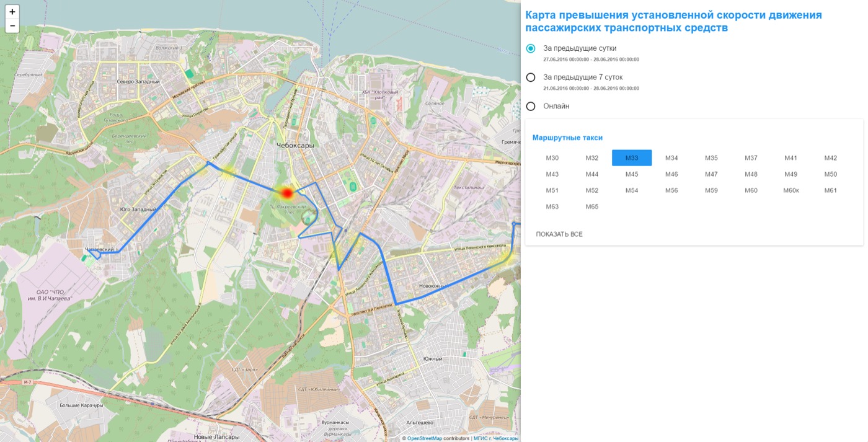Switch to 'Онлайн' mode
The height and width of the screenshot is (442, 868).
531,106
